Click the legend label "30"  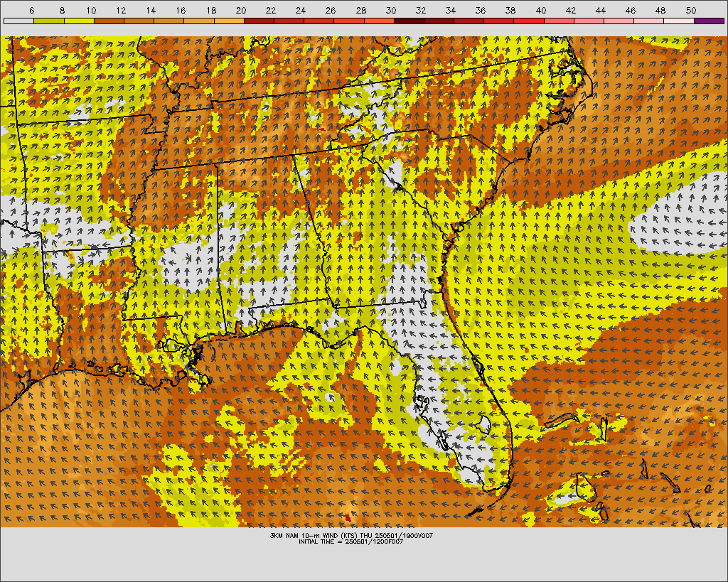[390, 10]
